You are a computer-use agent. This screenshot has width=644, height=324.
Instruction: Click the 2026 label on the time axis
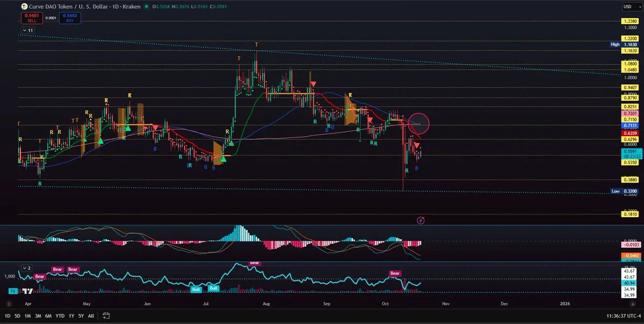click(x=565, y=304)
